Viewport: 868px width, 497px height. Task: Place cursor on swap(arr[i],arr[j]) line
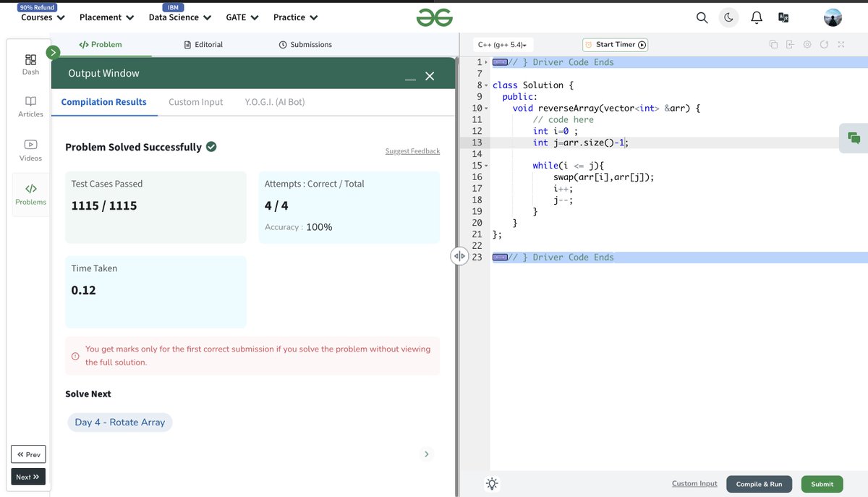[603, 177]
